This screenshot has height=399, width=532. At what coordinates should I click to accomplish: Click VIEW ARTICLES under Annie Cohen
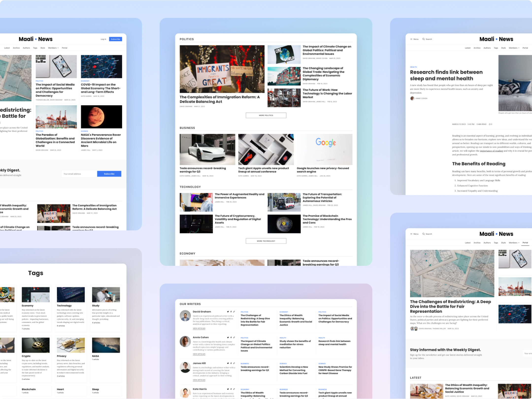(x=199, y=354)
